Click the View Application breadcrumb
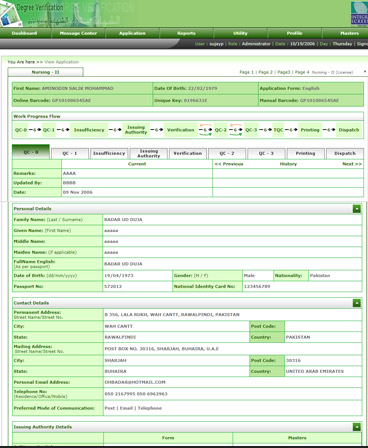Screen dimensions: 368x448 click(61, 62)
